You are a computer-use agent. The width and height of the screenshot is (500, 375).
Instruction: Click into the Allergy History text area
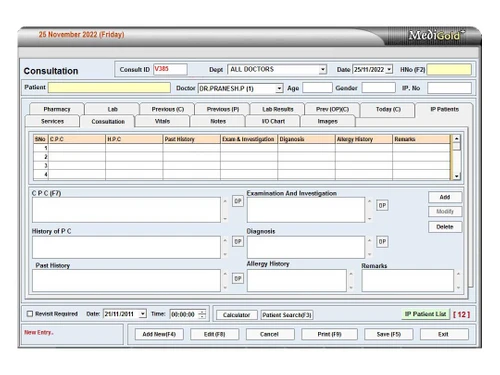297,280
